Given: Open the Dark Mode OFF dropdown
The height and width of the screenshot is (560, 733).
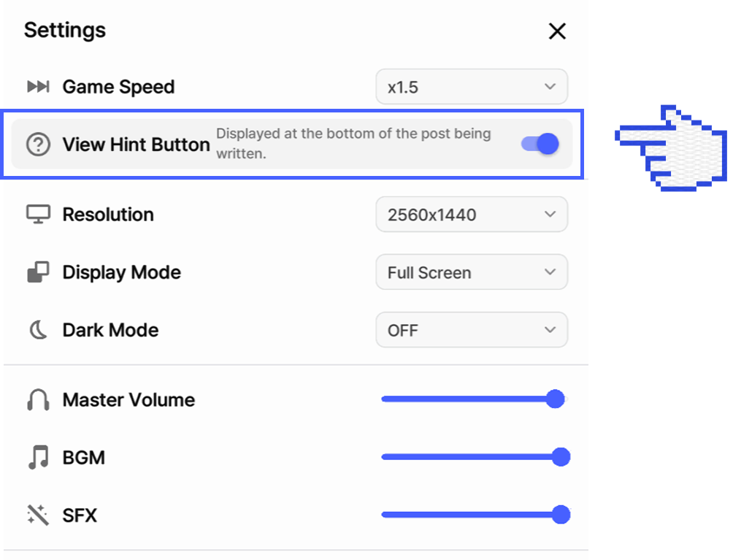Looking at the screenshot, I should (472, 330).
